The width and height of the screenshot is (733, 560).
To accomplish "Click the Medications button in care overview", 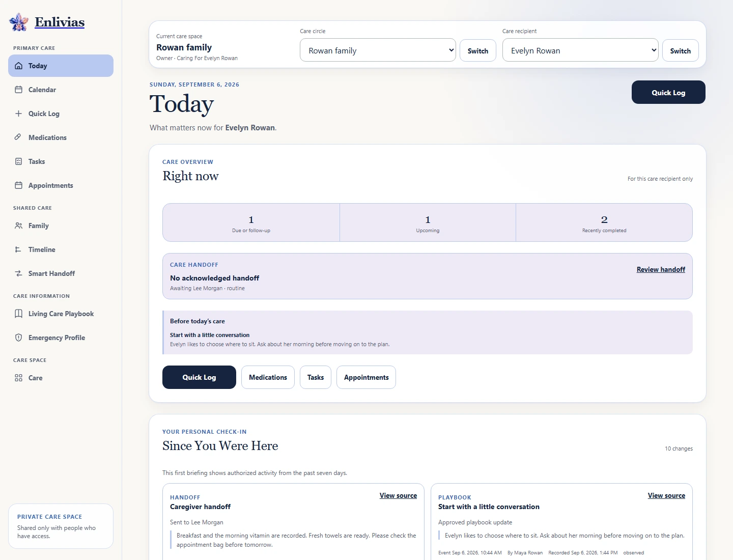I will coord(268,377).
